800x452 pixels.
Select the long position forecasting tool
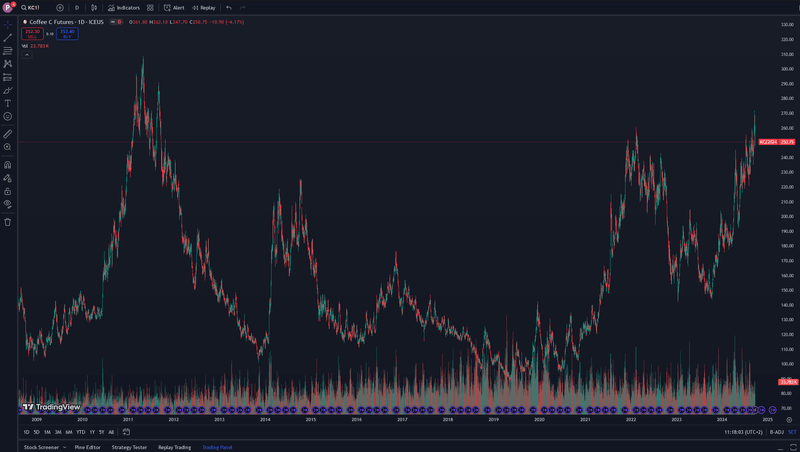point(8,77)
